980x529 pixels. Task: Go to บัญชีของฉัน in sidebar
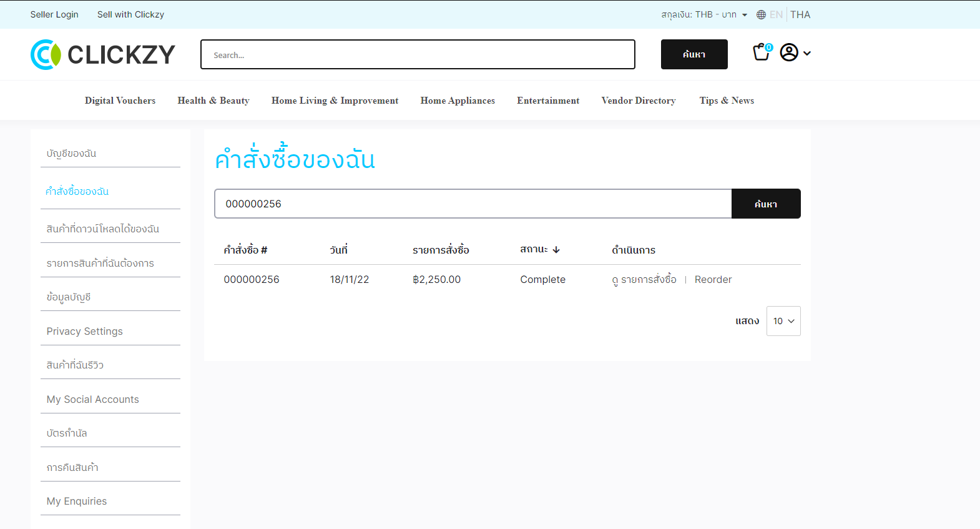click(71, 154)
